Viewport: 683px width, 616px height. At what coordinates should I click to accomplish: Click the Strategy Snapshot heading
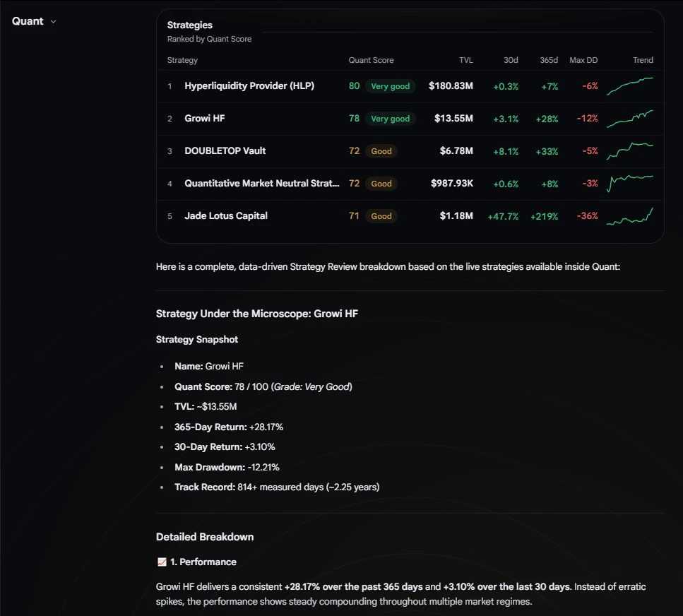tap(197, 339)
